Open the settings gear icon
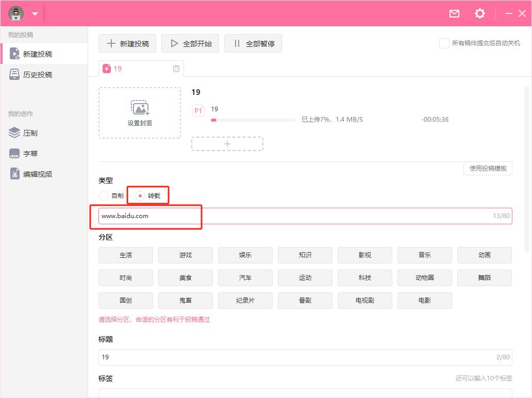This screenshot has width=532, height=398. point(479,14)
